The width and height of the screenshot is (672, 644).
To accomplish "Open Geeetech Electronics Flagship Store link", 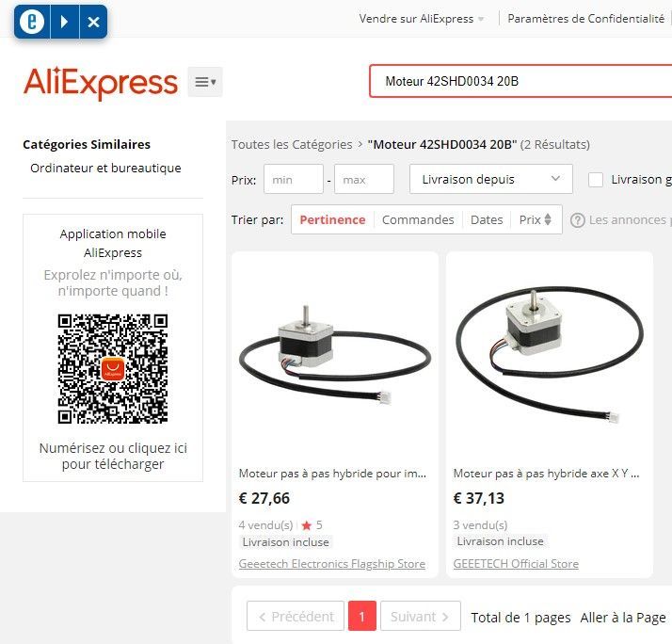I will click(x=332, y=564).
